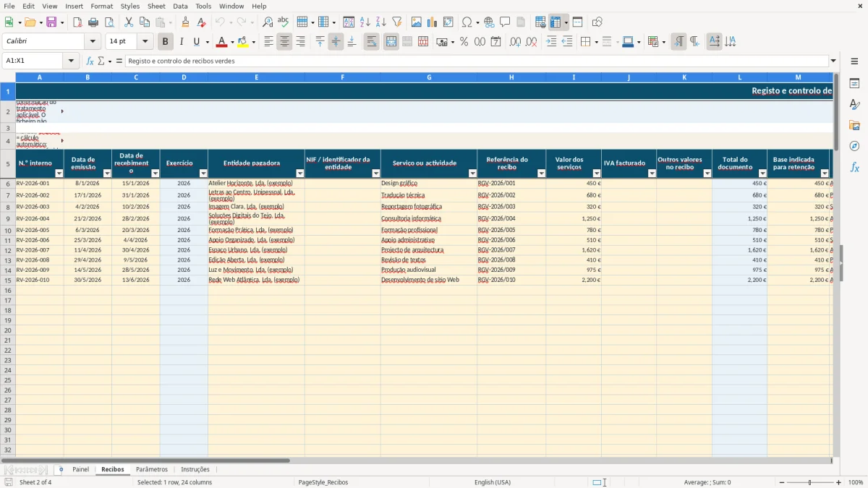Screen dimensions: 868x488
Task: Click the Insert Hyperlink icon
Action: tap(489, 22)
